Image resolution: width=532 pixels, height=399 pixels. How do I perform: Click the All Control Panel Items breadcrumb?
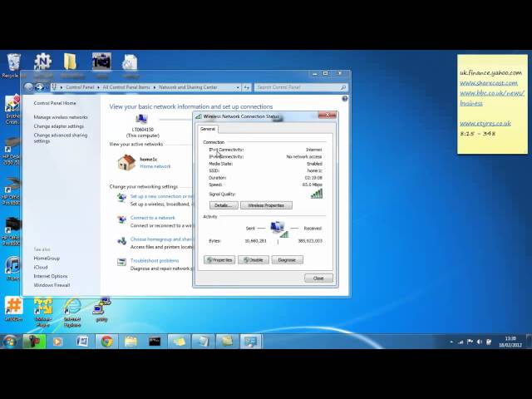[126, 87]
